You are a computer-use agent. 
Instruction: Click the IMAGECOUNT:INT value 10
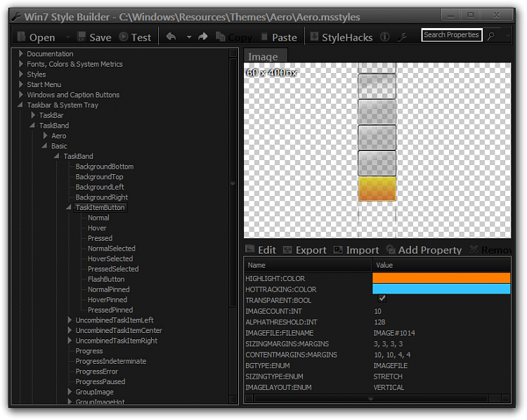coord(378,311)
